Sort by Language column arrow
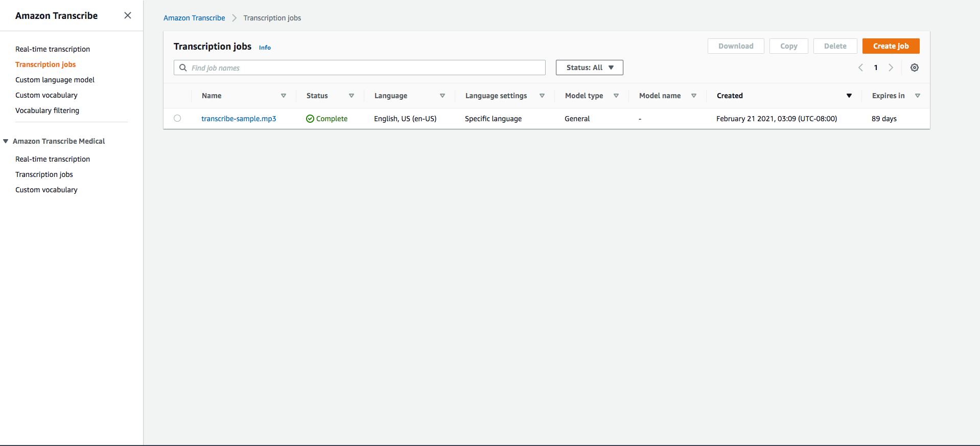The image size is (980, 446). click(442, 96)
